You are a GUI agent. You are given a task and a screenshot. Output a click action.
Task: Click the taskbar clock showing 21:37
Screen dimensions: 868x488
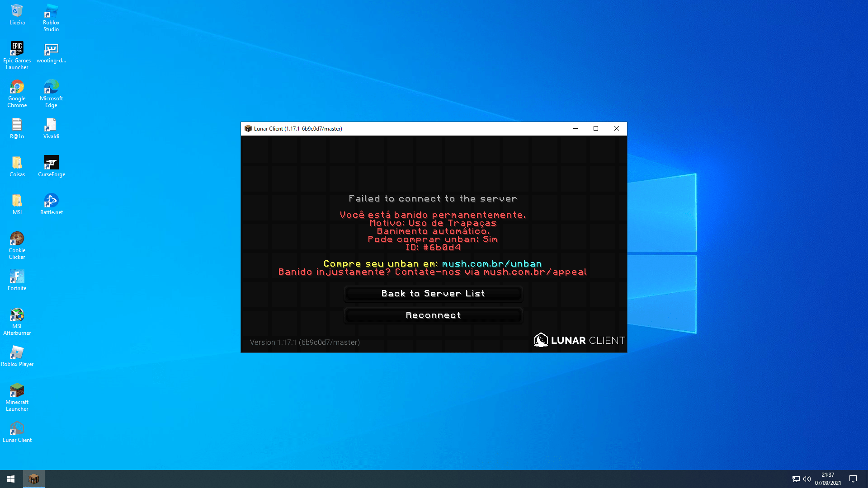click(828, 479)
